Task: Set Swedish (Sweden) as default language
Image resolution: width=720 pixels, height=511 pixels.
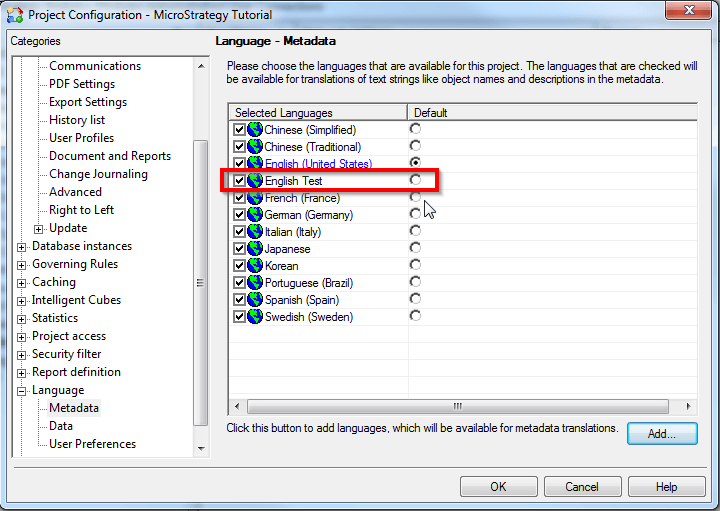Action: [415, 315]
